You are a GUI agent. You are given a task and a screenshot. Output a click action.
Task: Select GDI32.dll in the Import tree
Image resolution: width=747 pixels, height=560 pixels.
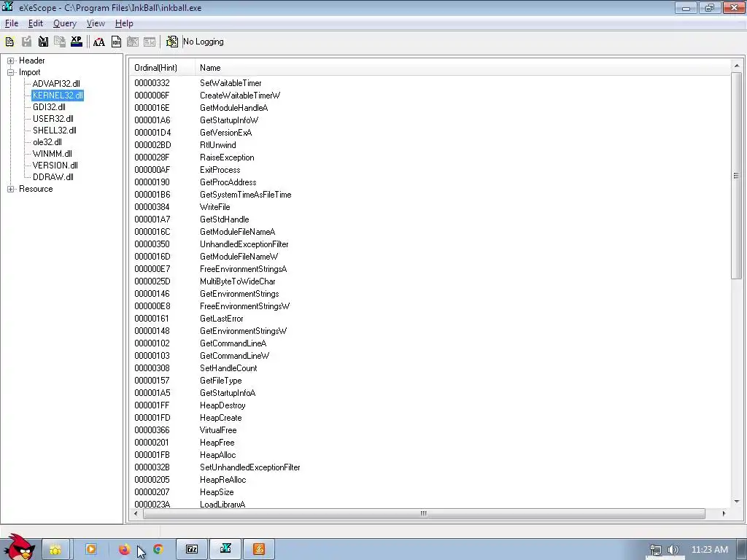point(49,107)
